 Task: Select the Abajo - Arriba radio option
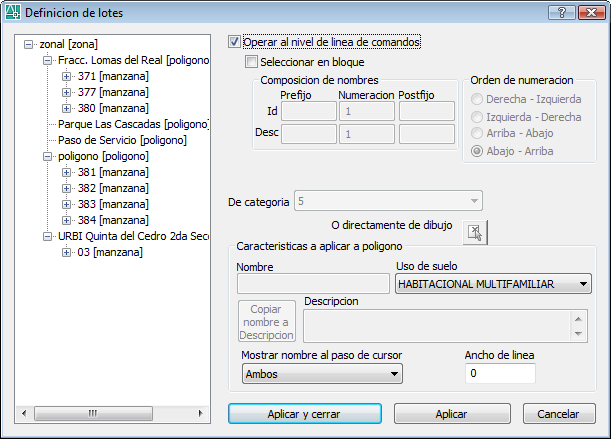click(x=477, y=151)
